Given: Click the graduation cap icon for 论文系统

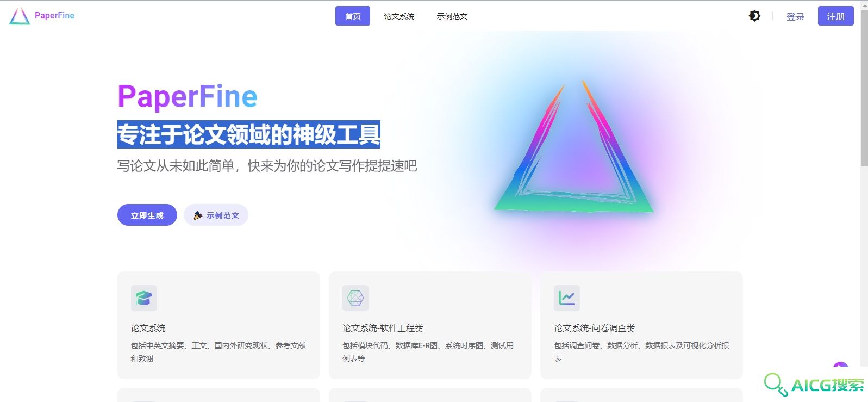Looking at the screenshot, I should 144,298.
